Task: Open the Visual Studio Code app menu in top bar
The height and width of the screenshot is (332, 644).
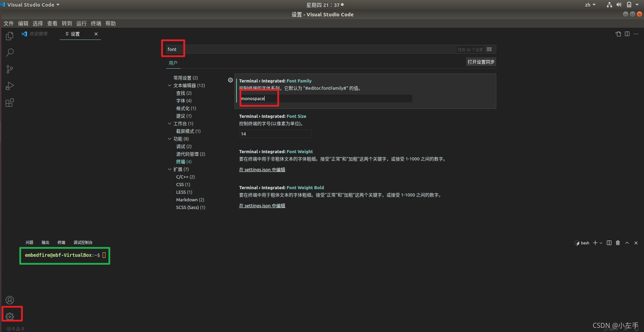Action: click(31, 5)
